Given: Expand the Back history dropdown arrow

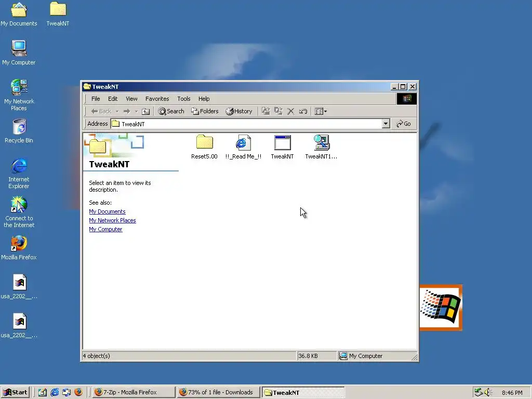Looking at the screenshot, I should pos(117,111).
